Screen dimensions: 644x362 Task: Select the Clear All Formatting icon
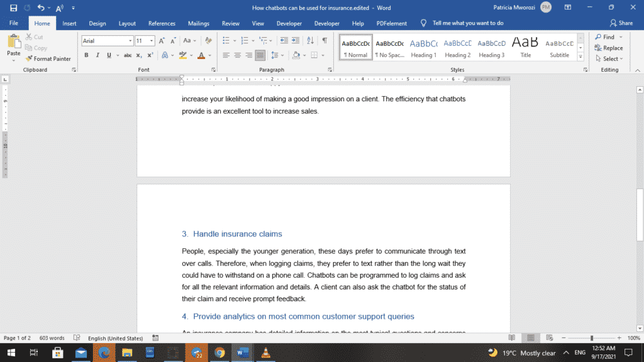click(208, 40)
